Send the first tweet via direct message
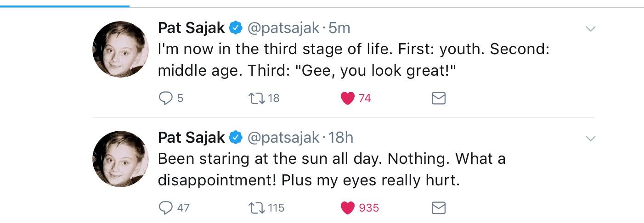644x223 pixels. click(x=439, y=98)
